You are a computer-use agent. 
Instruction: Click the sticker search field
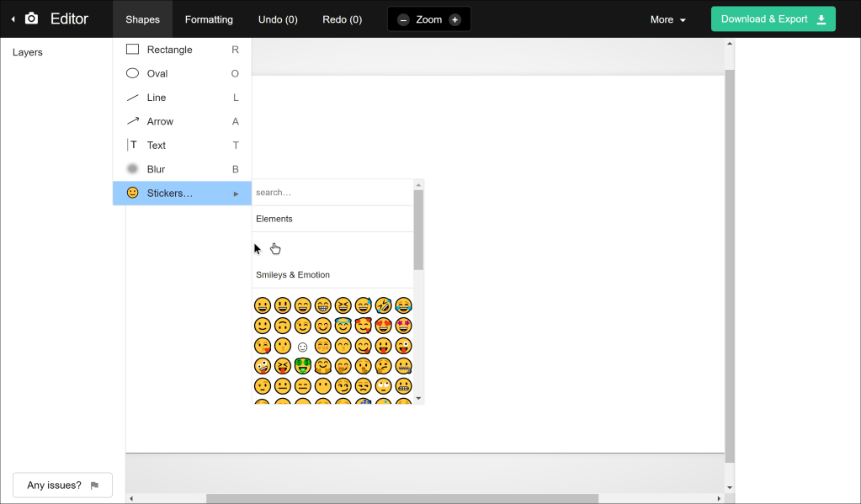coord(332,193)
